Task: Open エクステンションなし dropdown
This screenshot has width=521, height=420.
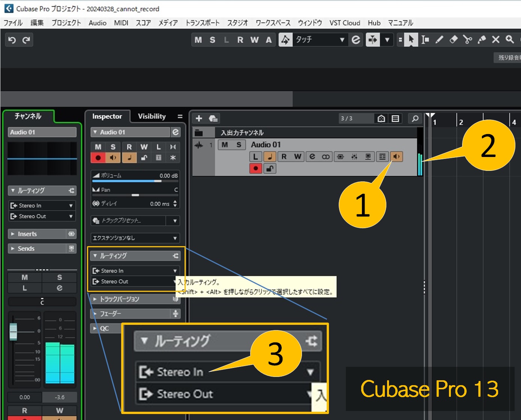Action: tap(135, 238)
